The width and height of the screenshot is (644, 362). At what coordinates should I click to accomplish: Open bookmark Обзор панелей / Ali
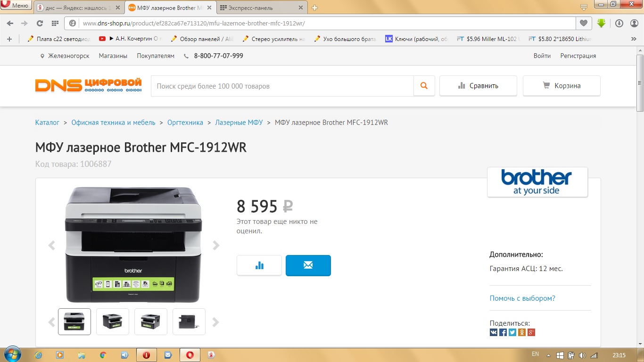[x=202, y=39]
